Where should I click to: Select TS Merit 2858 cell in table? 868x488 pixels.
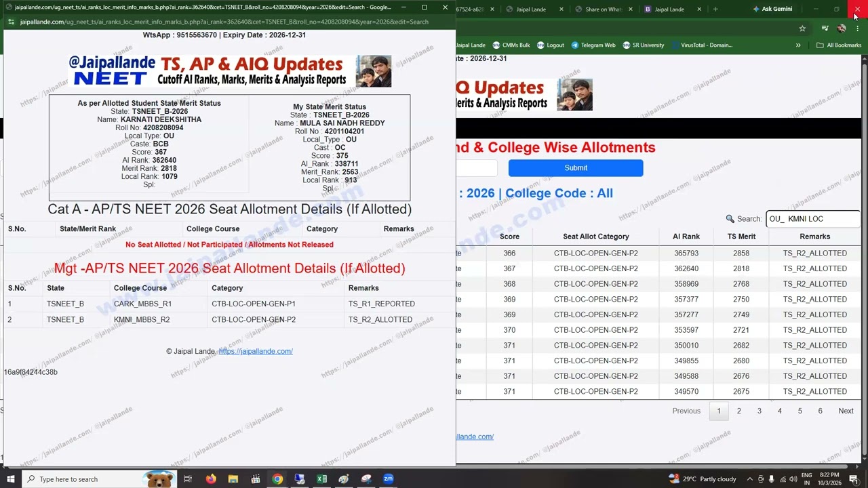tap(741, 253)
